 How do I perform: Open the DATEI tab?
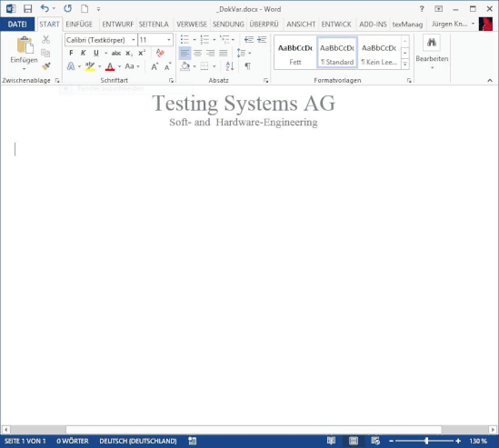point(17,25)
